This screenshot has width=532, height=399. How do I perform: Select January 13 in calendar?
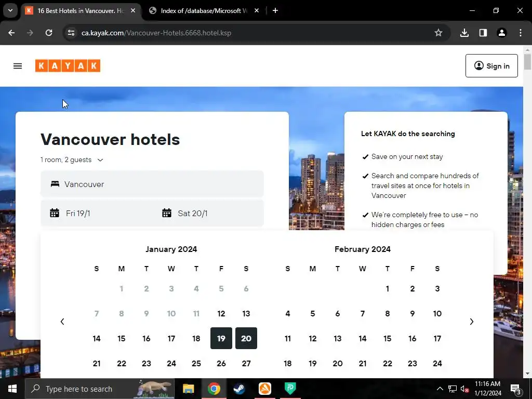pyautogui.click(x=246, y=313)
